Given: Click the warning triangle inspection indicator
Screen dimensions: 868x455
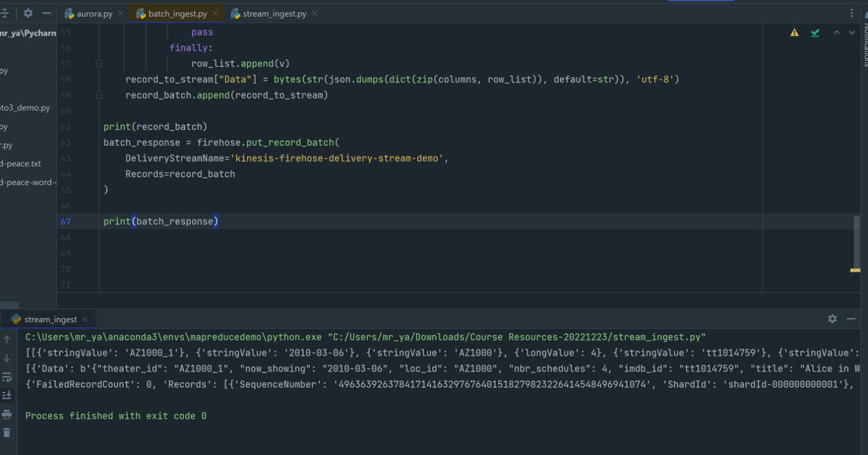Looking at the screenshot, I should tap(794, 33).
